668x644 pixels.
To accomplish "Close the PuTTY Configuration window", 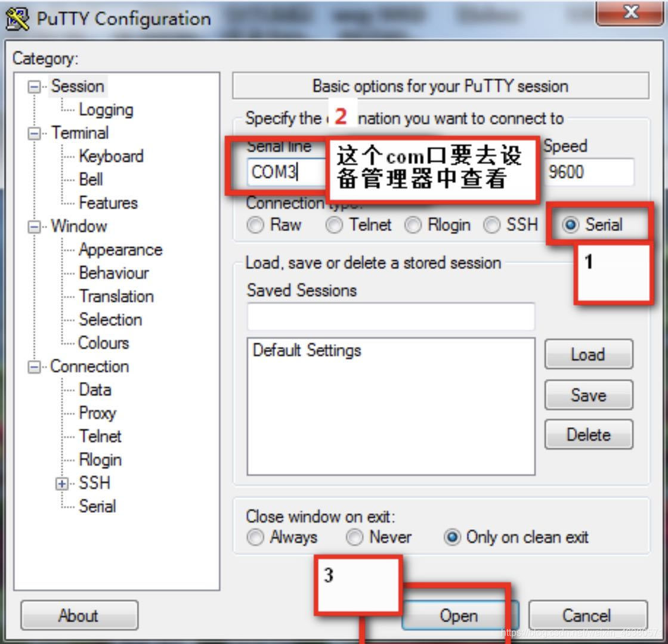I will 630,13.
